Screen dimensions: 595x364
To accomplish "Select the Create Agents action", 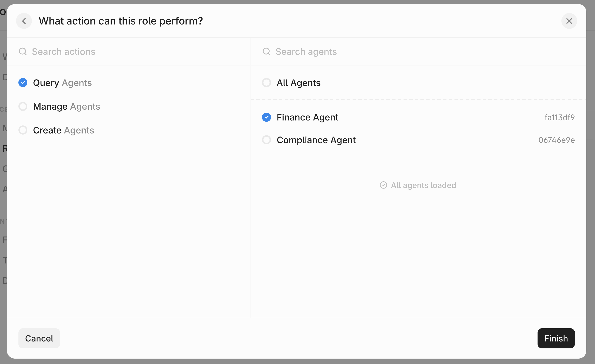I will (23, 130).
